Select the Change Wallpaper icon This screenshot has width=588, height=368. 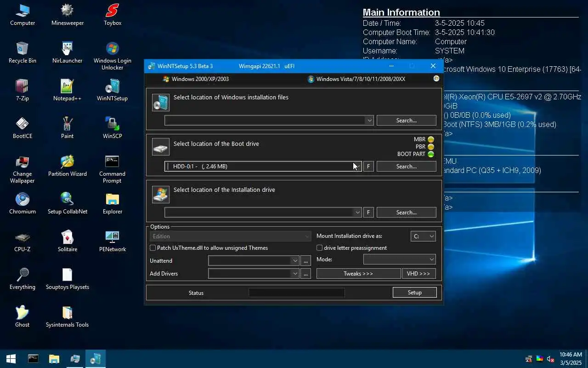pos(22,169)
